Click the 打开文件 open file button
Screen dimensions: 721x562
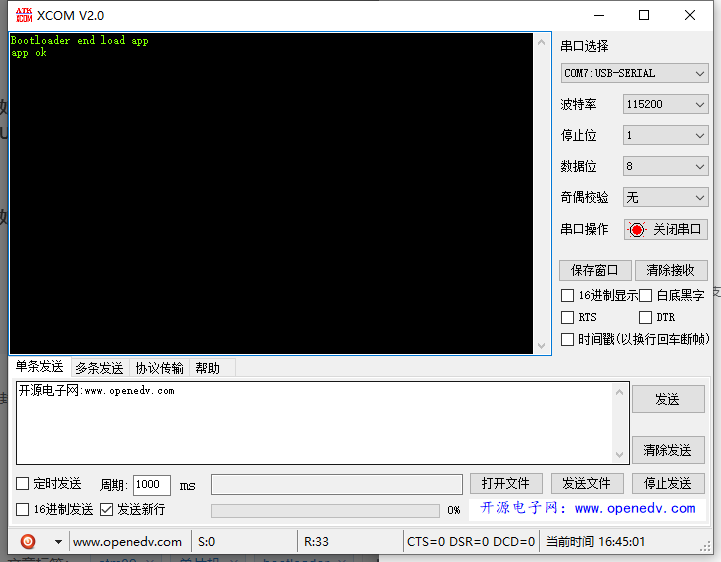506,483
